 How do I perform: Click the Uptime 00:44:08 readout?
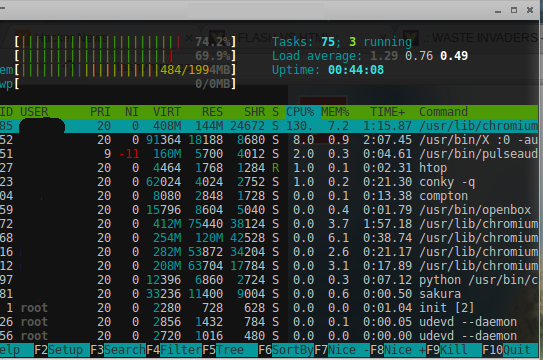328,70
